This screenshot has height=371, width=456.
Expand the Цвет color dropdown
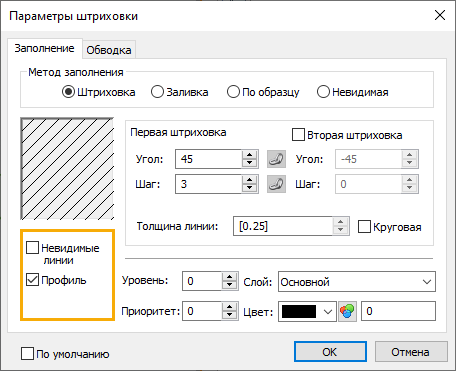[328, 312]
